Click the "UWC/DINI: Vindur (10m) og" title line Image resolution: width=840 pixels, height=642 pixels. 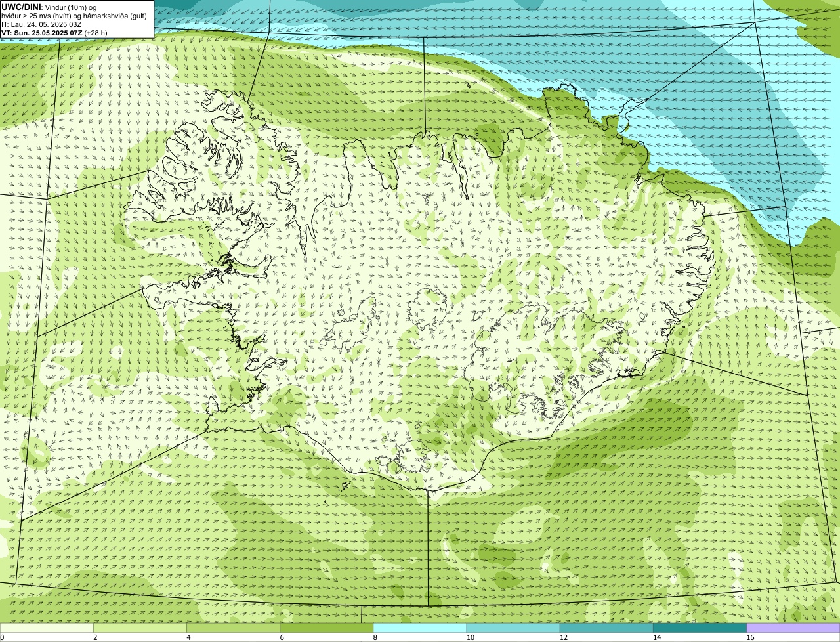pyautogui.click(x=49, y=7)
